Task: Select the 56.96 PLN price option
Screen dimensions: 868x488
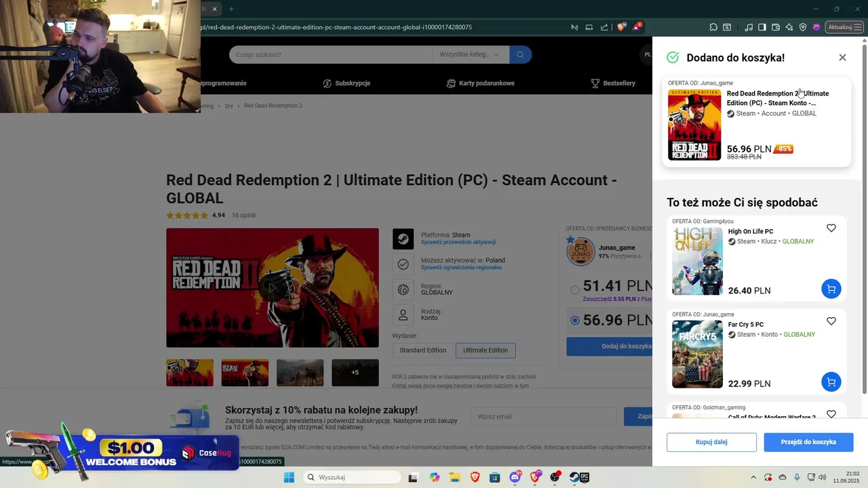Action: pos(575,321)
